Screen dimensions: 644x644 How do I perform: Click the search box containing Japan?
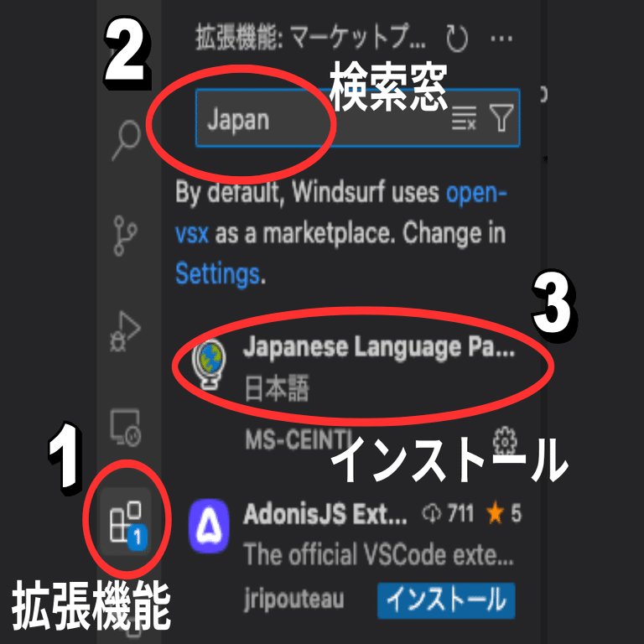pyautogui.click(x=358, y=118)
